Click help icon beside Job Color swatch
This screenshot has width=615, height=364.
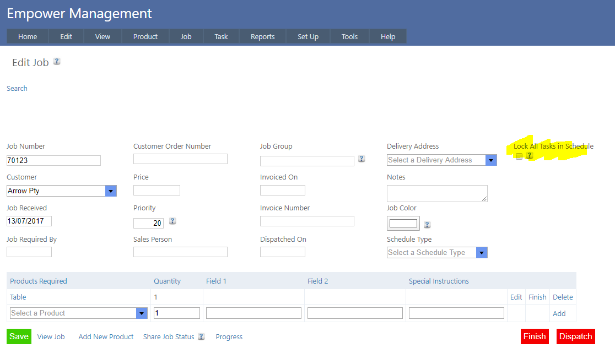tap(427, 225)
